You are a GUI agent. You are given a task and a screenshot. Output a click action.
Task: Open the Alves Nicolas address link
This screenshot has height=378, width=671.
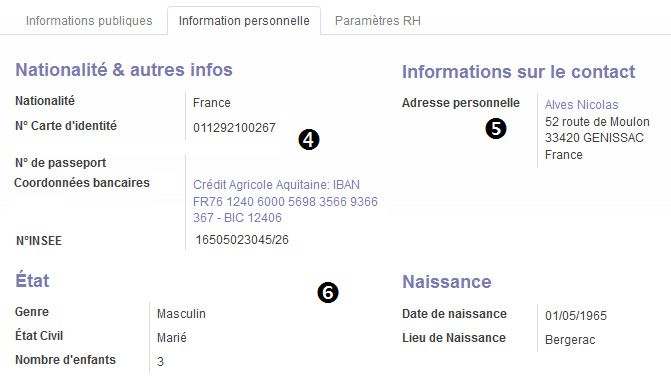[x=581, y=104]
